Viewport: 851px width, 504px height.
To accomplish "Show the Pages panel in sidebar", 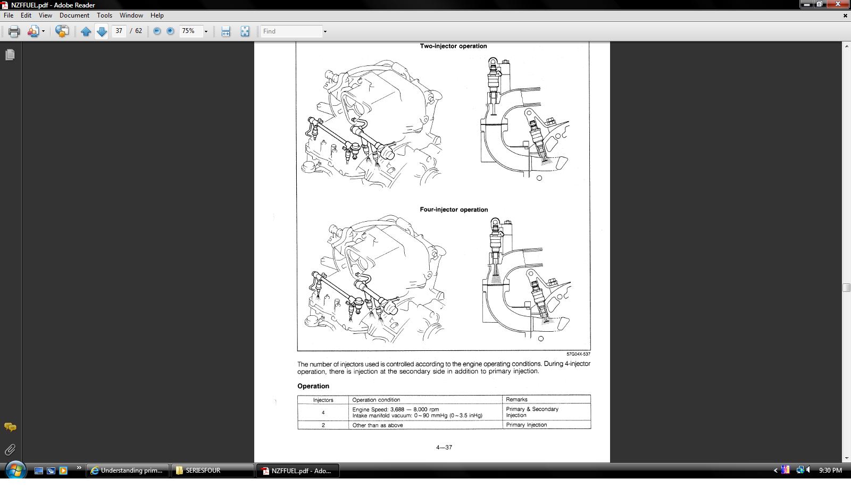I will click(x=10, y=55).
